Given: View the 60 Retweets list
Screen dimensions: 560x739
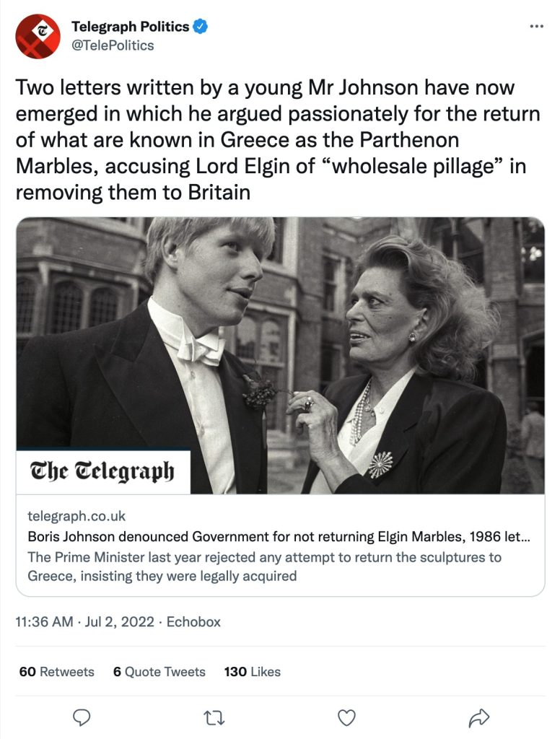Looking at the screenshot, I should coord(56,672).
